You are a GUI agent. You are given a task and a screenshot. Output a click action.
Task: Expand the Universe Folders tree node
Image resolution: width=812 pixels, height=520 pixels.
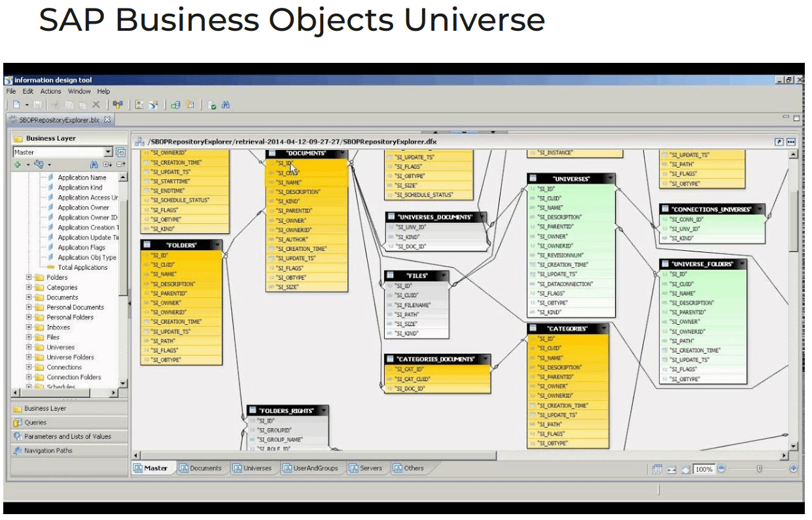[29, 357]
